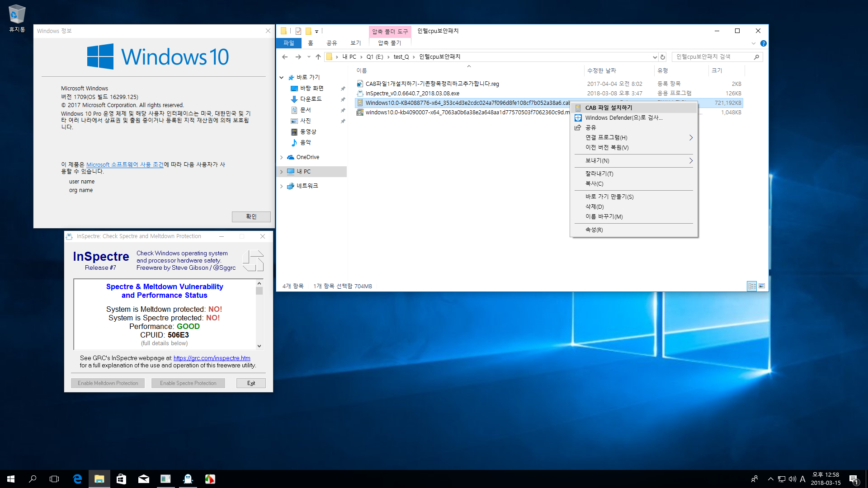Open volume control tray icon
The height and width of the screenshot is (488, 868).
click(x=792, y=479)
